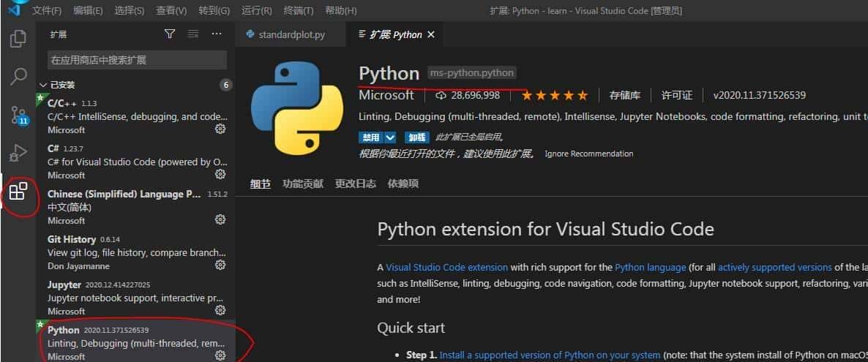This screenshot has width=868, height=362.
Task: Click the clear extensions search results icon
Action: click(192, 34)
